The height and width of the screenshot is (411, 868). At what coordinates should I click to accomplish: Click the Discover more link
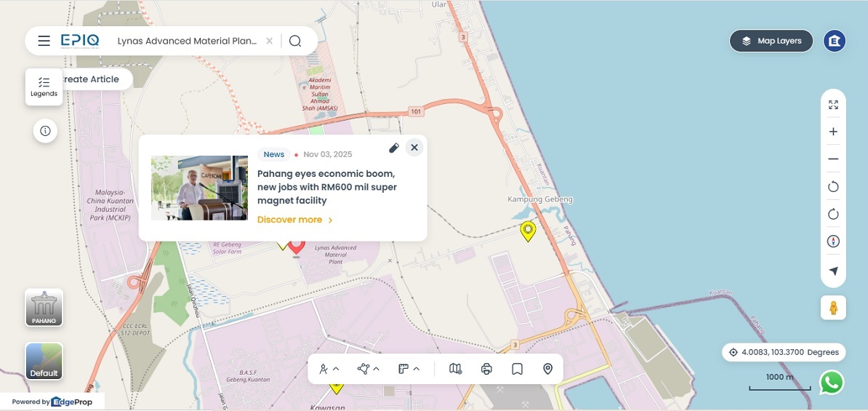(295, 220)
